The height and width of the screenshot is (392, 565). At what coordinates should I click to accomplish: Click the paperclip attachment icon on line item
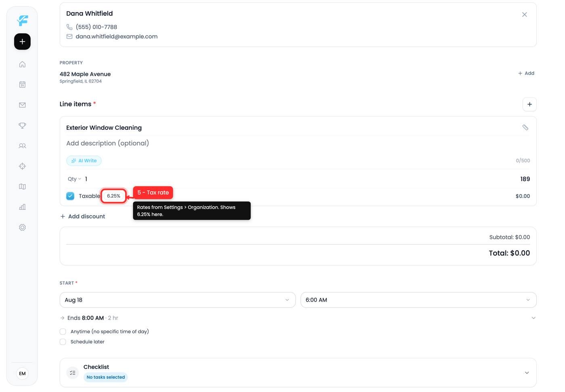point(525,127)
